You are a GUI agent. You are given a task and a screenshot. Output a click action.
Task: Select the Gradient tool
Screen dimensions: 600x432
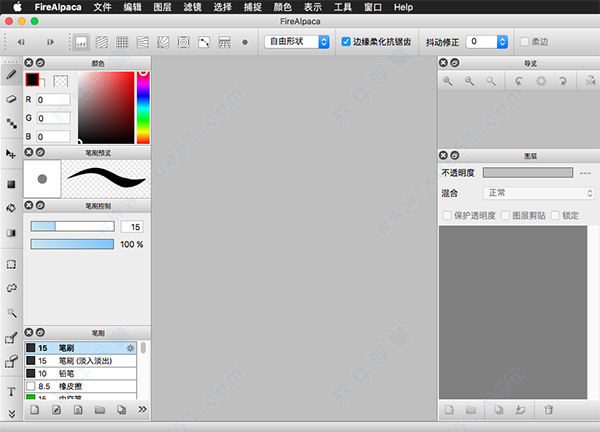[x=11, y=233]
